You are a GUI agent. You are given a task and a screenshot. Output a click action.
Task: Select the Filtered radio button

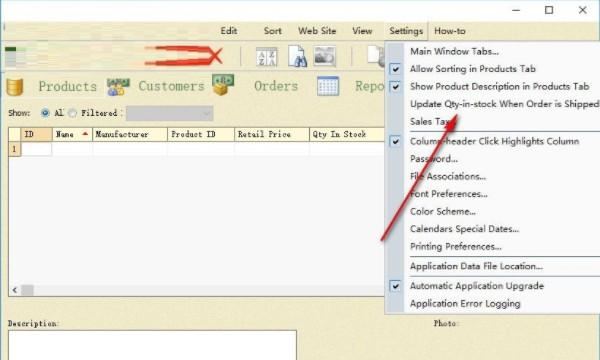tap(72, 113)
